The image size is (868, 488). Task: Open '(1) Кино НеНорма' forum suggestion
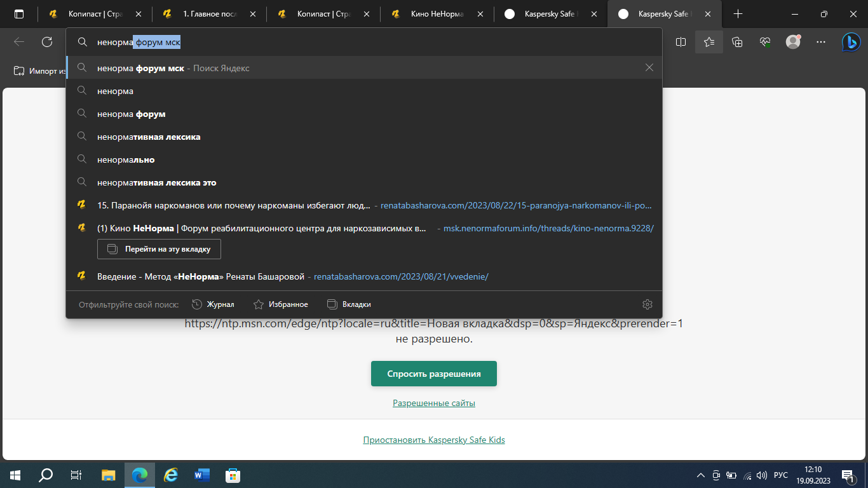pos(364,228)
